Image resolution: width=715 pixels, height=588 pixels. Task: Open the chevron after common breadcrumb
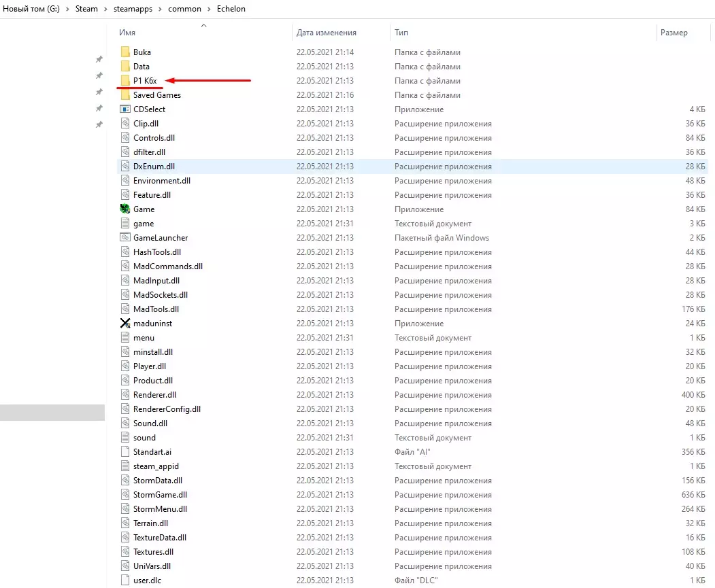(209, 9)
